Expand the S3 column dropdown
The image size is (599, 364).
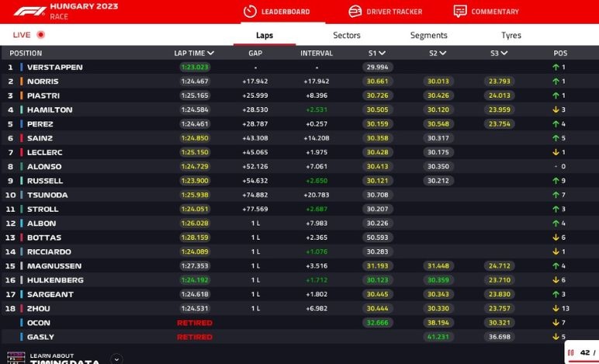point(504,54)
